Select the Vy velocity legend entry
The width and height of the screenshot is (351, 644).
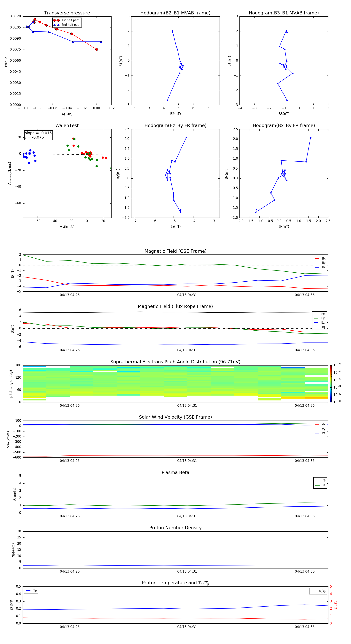(320, 429)
